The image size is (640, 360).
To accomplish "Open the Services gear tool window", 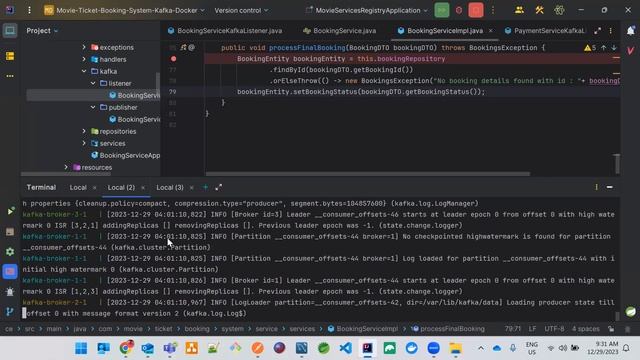I will pos(10,252).
